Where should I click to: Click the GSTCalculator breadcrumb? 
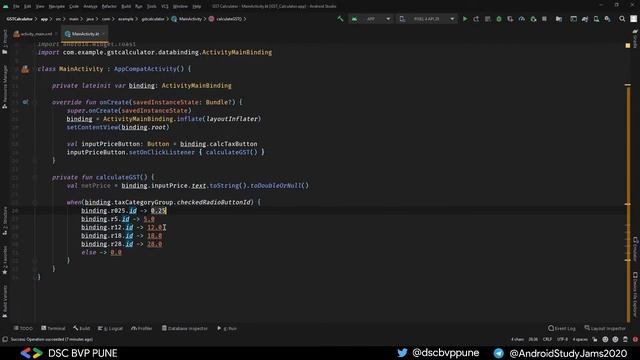pyautogui.click(x=19, y=19)
